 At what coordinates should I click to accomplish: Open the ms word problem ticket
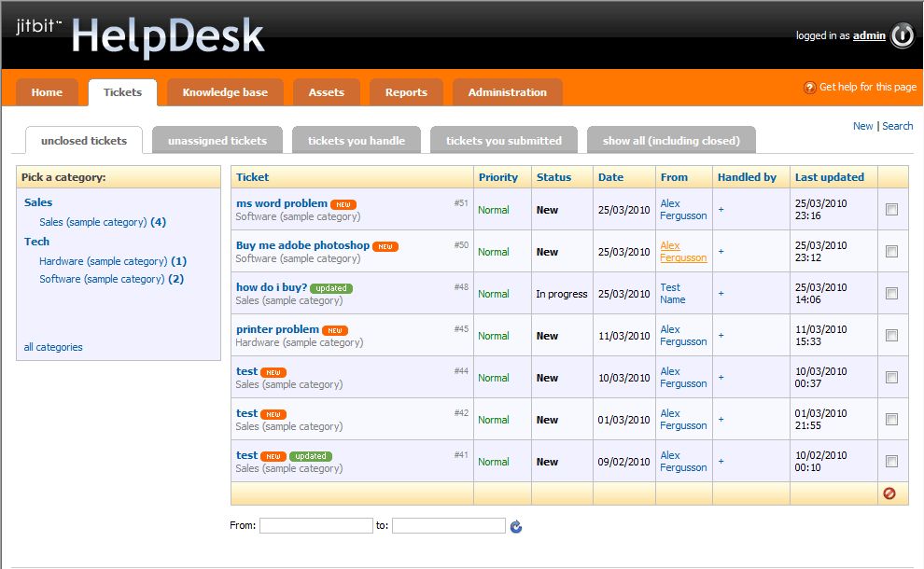[x=282, y=203]
